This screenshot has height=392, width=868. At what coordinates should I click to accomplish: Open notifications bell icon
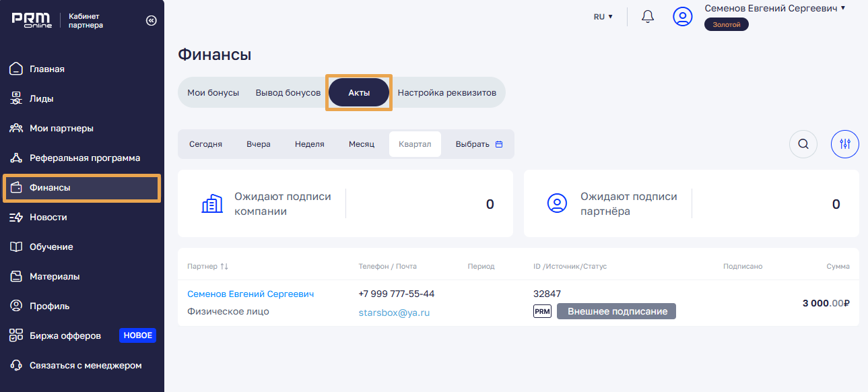(648, 16)
